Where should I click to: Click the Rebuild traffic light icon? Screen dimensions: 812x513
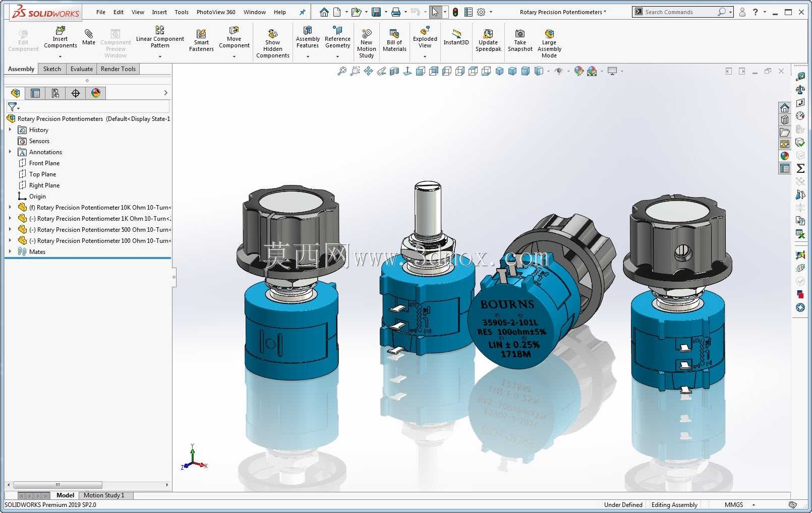455,12
